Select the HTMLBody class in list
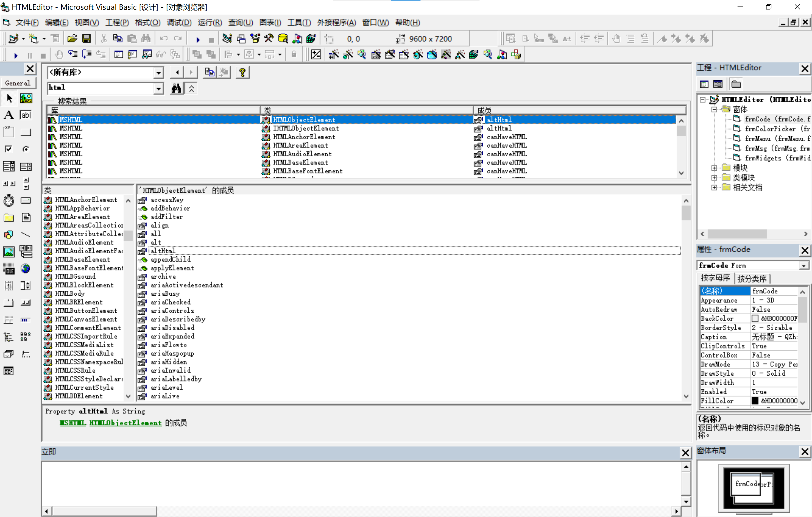The height and width of the screenshot is (517, 812). tap(70, 294)
